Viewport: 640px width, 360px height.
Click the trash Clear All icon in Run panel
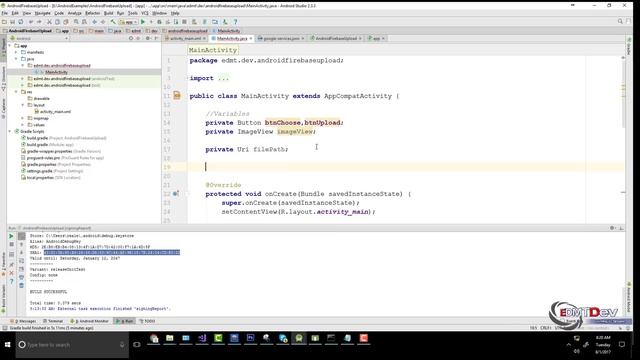(x=22, y=285)
